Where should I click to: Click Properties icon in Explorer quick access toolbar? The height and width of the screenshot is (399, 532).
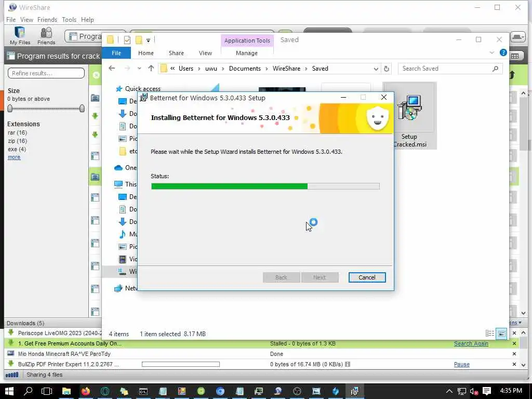127,40
